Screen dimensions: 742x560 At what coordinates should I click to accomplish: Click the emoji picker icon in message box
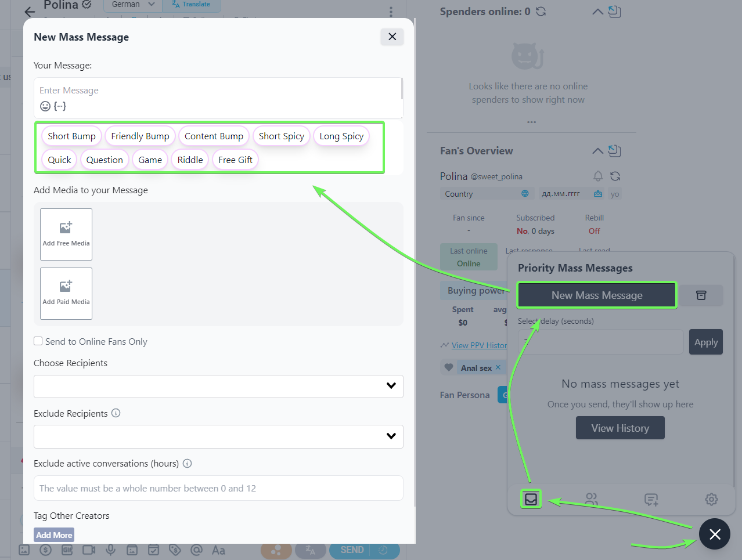click(45, 106)
